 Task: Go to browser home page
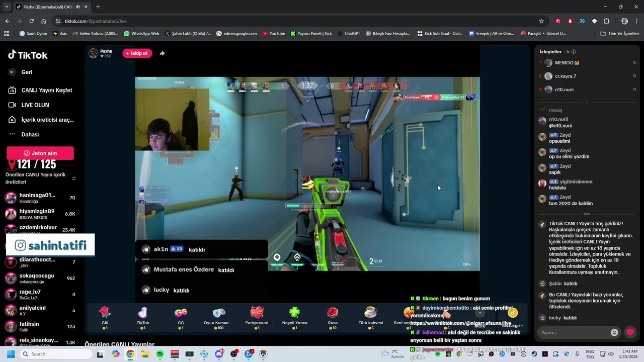[x=43, y=21]
